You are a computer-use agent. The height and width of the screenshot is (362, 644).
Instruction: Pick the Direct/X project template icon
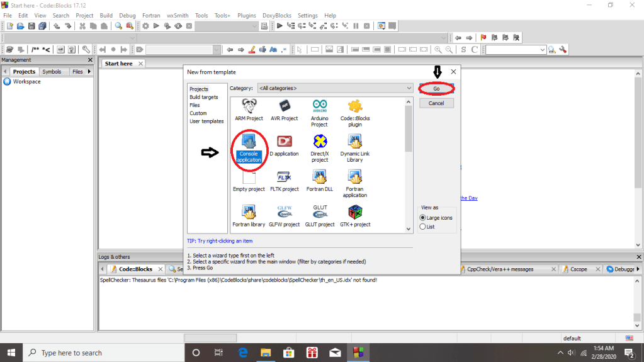[319, 142]
